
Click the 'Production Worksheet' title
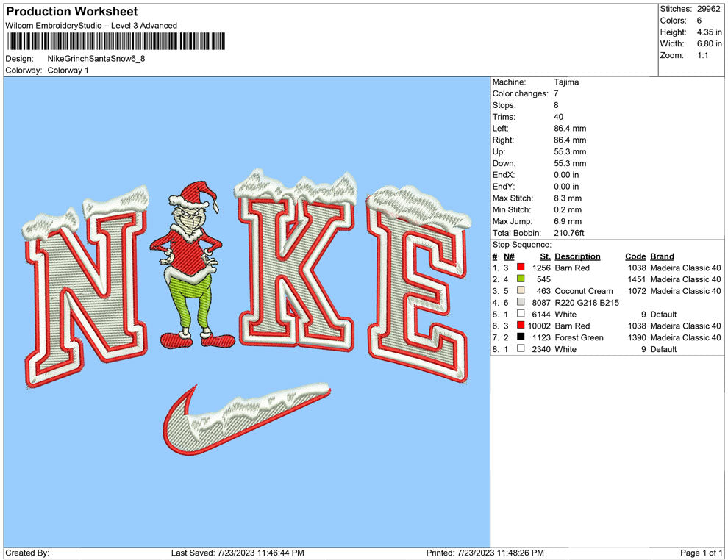tap(72, 12)
